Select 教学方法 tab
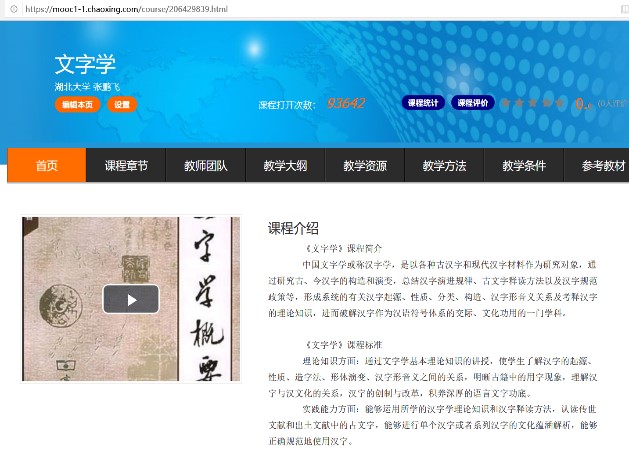 coord(444,166)
